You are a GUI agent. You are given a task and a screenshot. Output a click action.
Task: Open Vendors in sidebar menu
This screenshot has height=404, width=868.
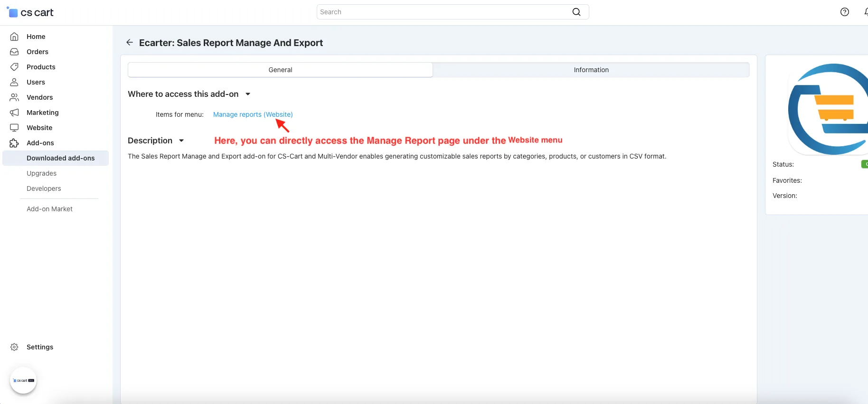[x=40, y=97]
